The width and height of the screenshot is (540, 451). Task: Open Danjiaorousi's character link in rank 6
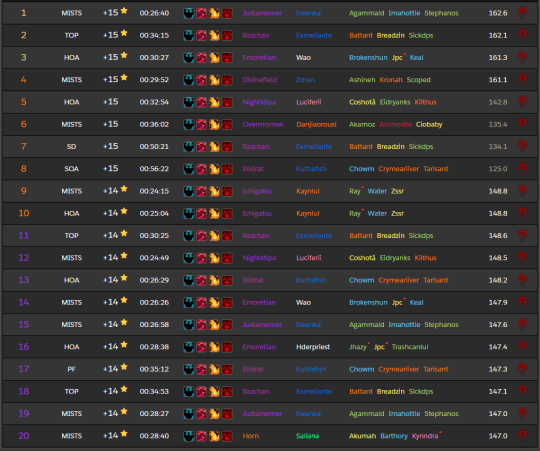tap(316, 124)
